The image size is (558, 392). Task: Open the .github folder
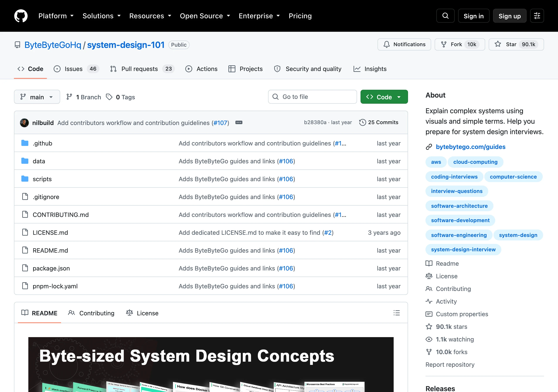[x=43, y=143]
